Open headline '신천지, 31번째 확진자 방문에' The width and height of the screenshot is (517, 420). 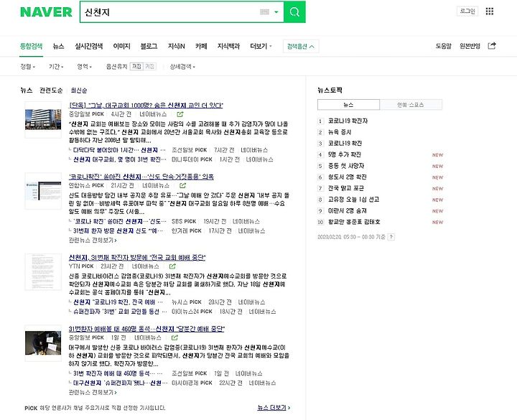point(137,258)
